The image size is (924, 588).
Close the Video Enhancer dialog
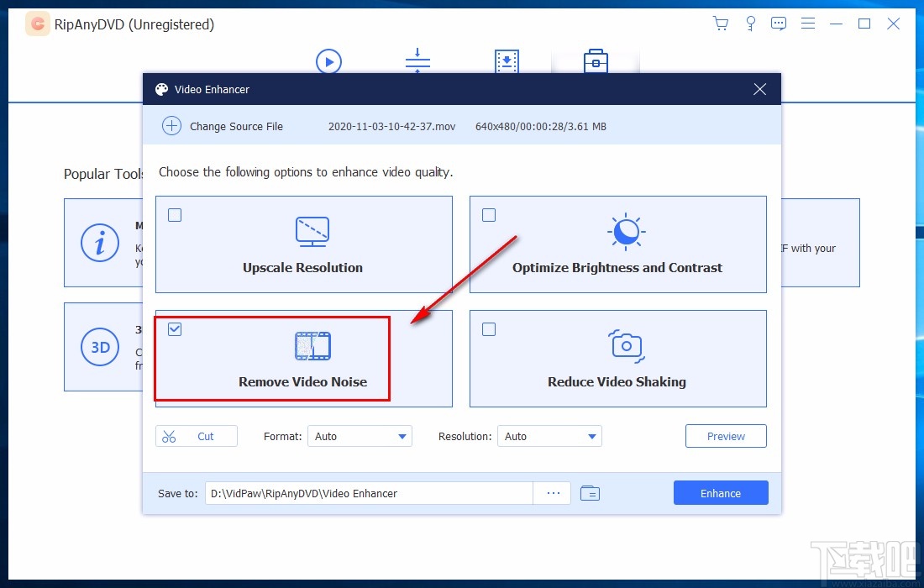(x=759, y=89)
